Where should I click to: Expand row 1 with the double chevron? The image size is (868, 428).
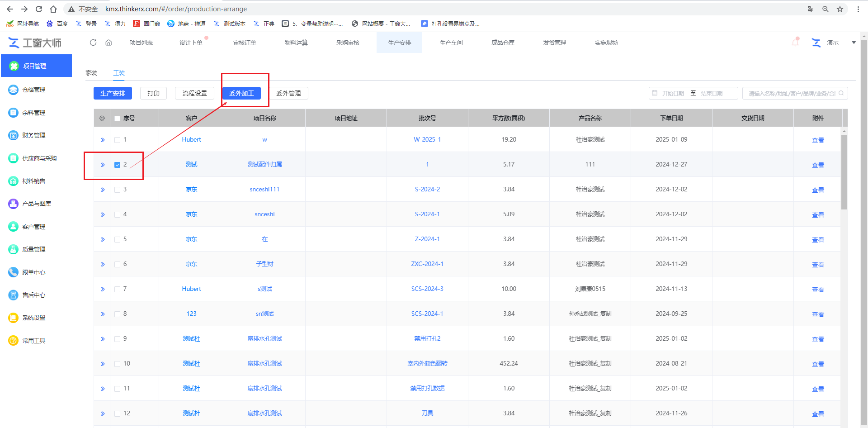(103, 140)
